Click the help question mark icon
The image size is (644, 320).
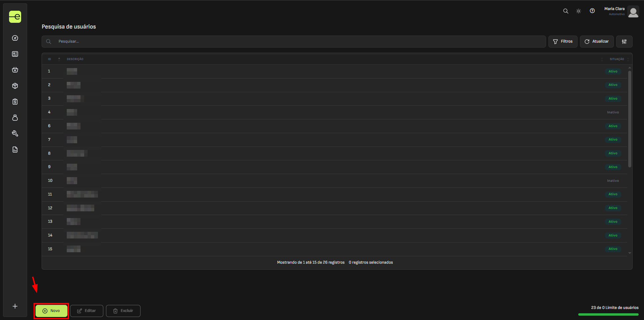[592, 11]
